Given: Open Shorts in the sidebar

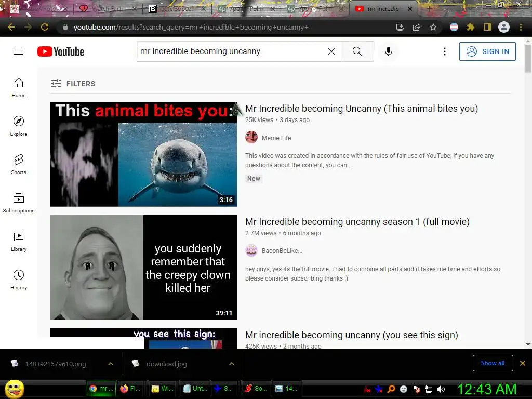Looking at the screenshot, I should point(19,165).
